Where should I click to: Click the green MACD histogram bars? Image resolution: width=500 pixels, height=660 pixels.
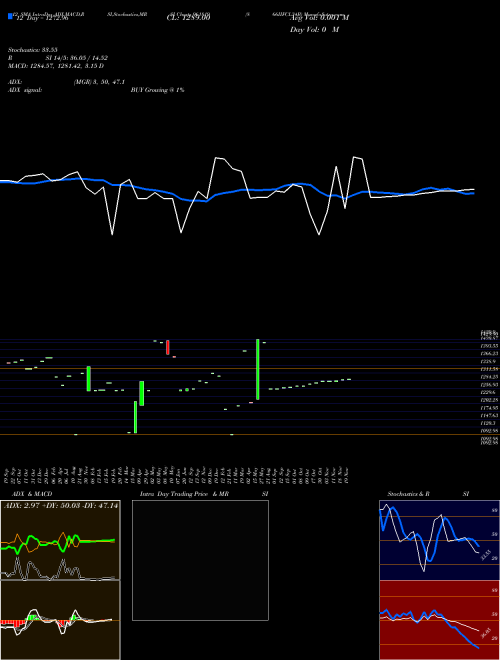pyautogui.click(x=33, y=617)
